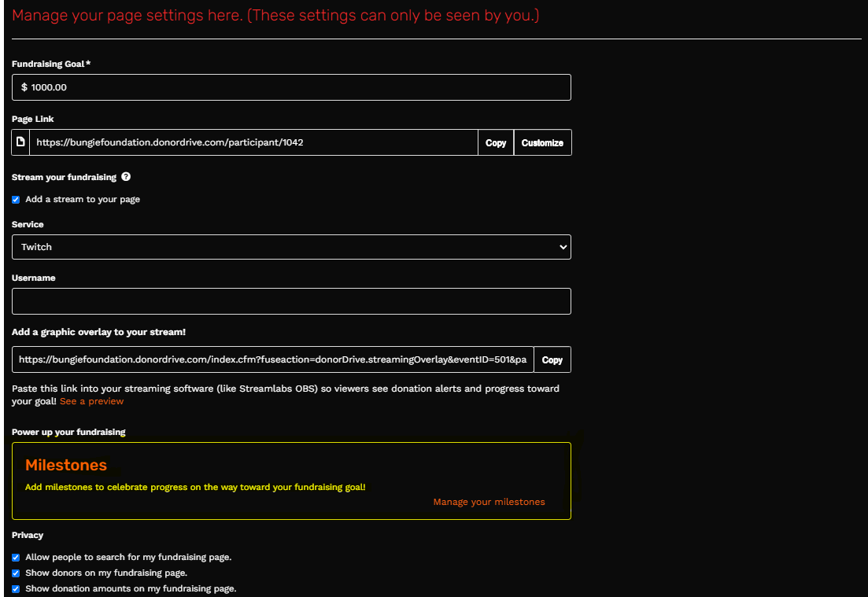The image size is (868, 597).
Task: Toggle 'Show donation amounts' checkbox
Action: tap(16, 588)
